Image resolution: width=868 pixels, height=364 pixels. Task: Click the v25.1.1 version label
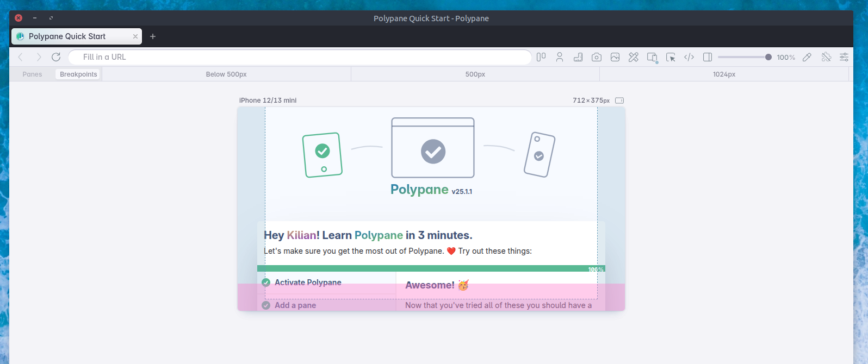click(462, 192)
